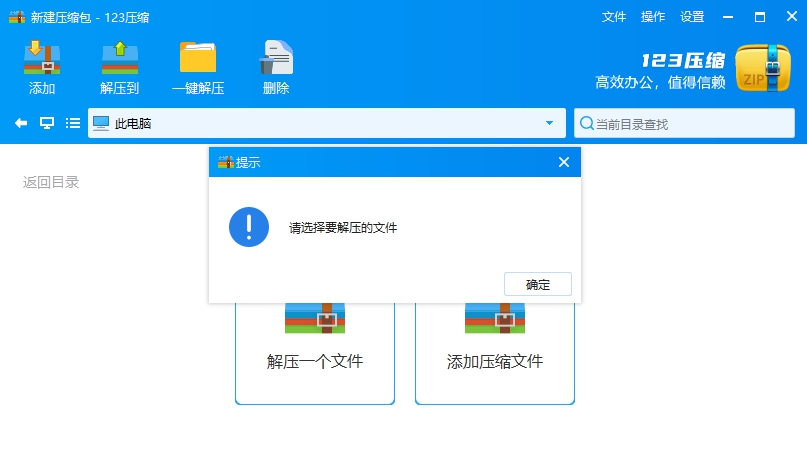The width and height of the screenshot is (807, 450).
Task: Go back with the left arrow icon
Action: [x=21, y=123]
